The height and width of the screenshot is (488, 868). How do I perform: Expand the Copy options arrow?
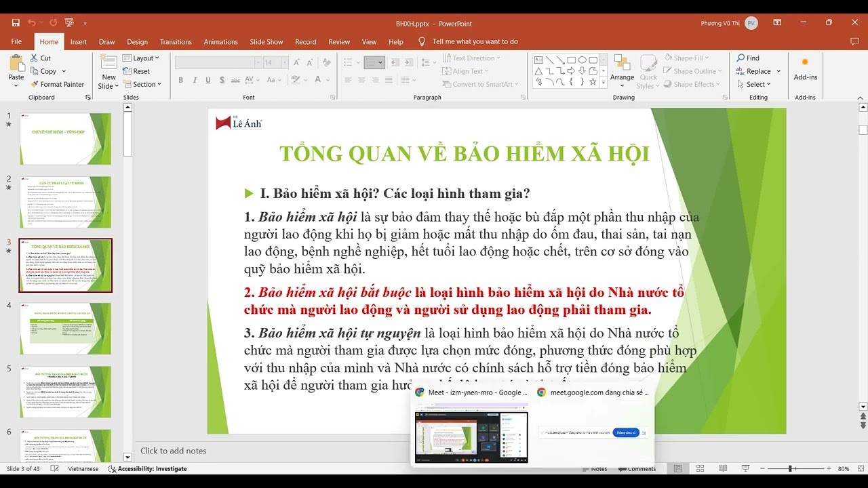click(64, 71)
